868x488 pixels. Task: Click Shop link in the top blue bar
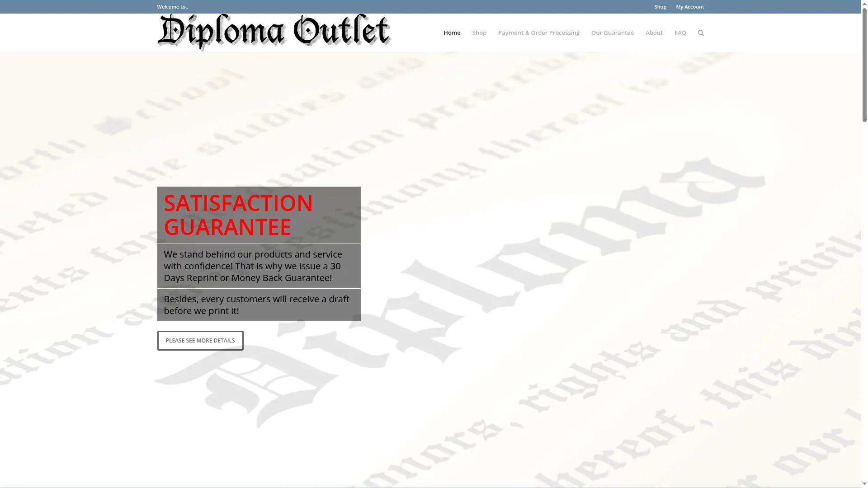660,7
